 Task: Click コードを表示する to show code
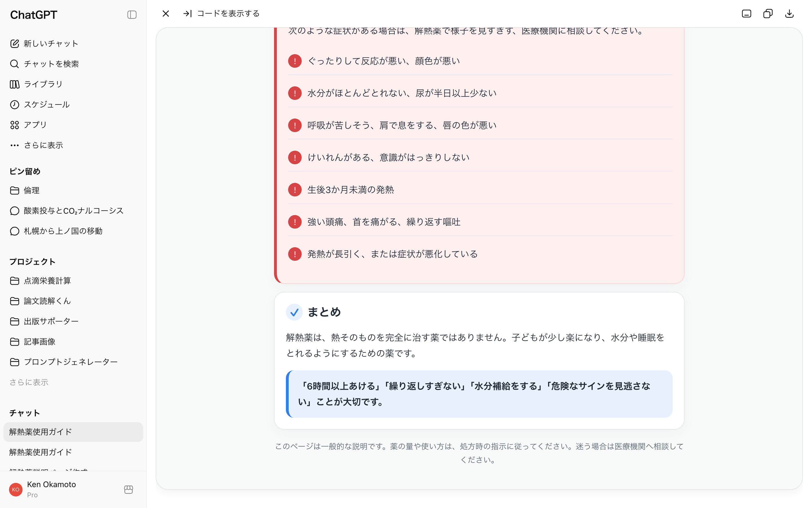221,14
